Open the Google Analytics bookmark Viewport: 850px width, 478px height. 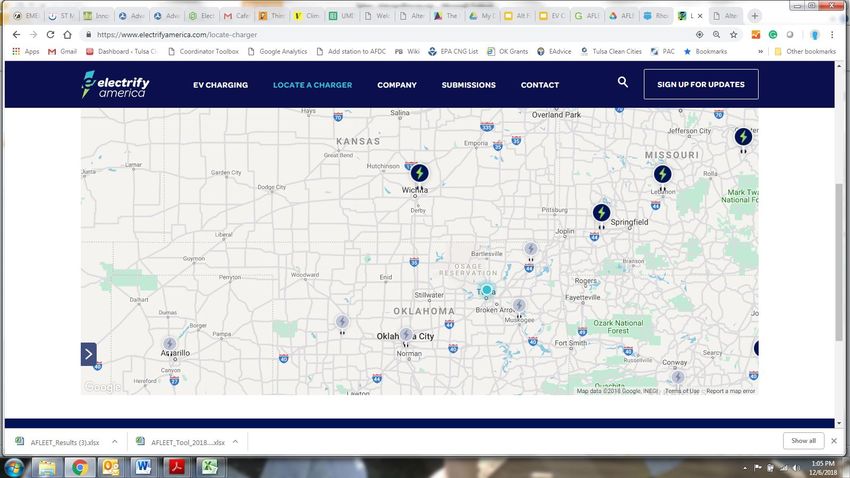coord(278,51)
